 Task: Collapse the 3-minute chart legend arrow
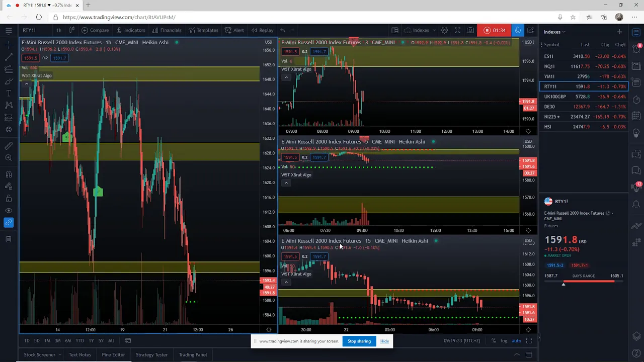pos(286,77)
